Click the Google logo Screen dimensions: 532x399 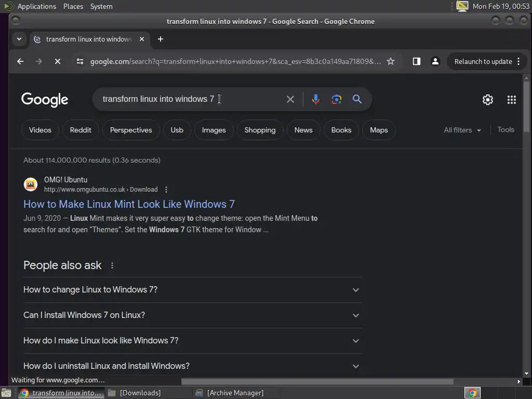coord(45,100)
